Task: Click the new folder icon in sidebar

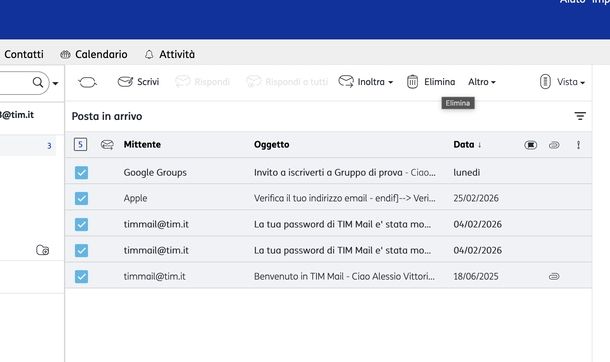Action: click(x=42, y=250)
